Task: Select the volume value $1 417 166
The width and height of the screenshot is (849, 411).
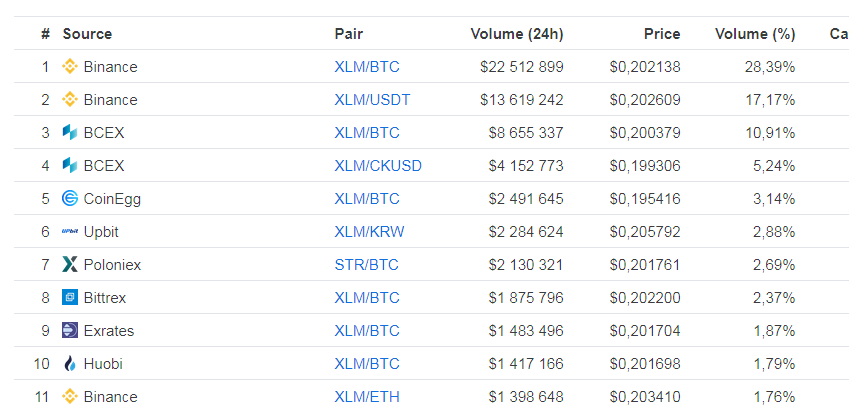Action: click(526, 364)
